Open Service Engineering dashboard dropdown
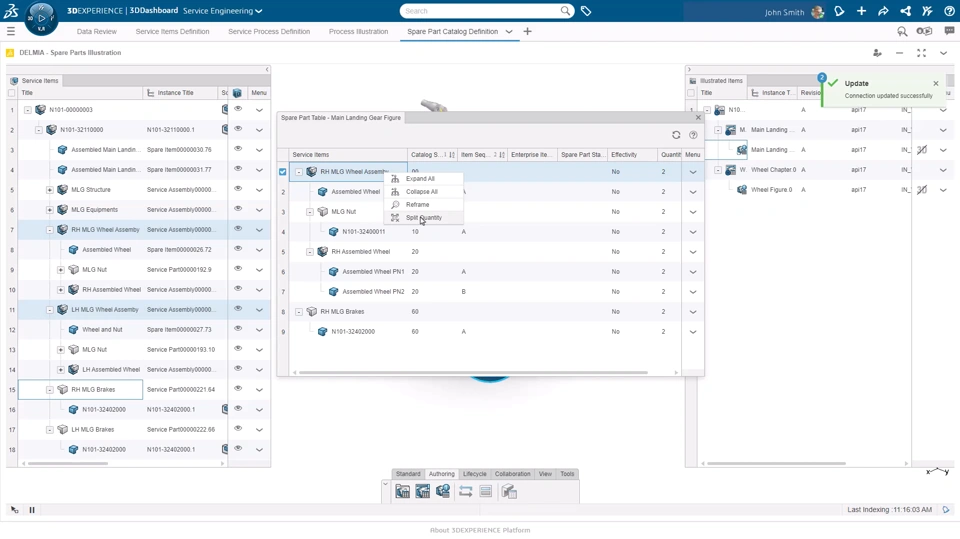 click(x=259, y=11)
